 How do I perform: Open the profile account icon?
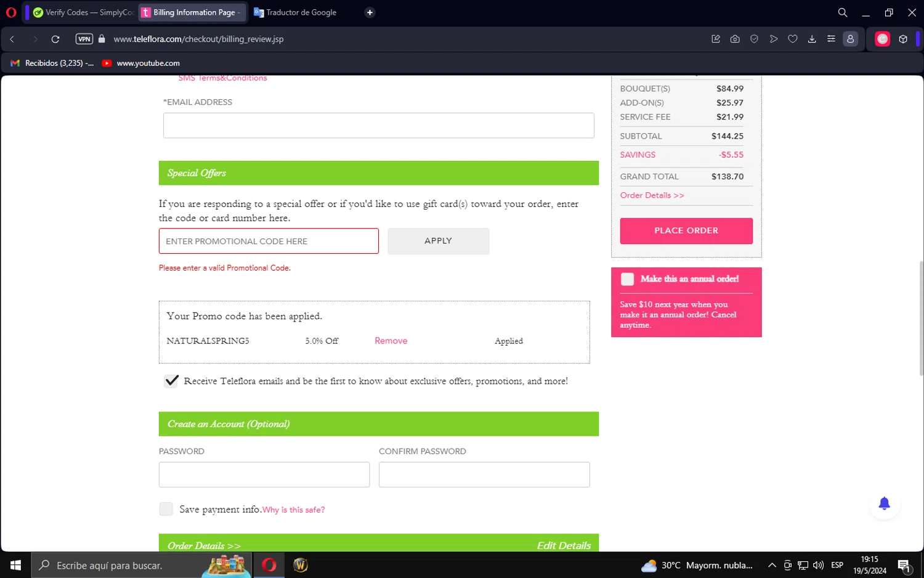[x=851, y=39]
